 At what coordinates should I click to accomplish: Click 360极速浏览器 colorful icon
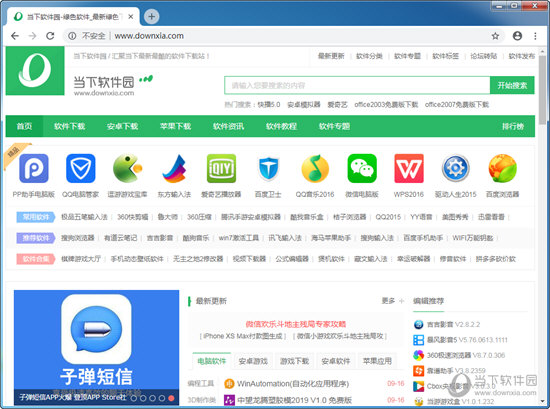[418, 355]
